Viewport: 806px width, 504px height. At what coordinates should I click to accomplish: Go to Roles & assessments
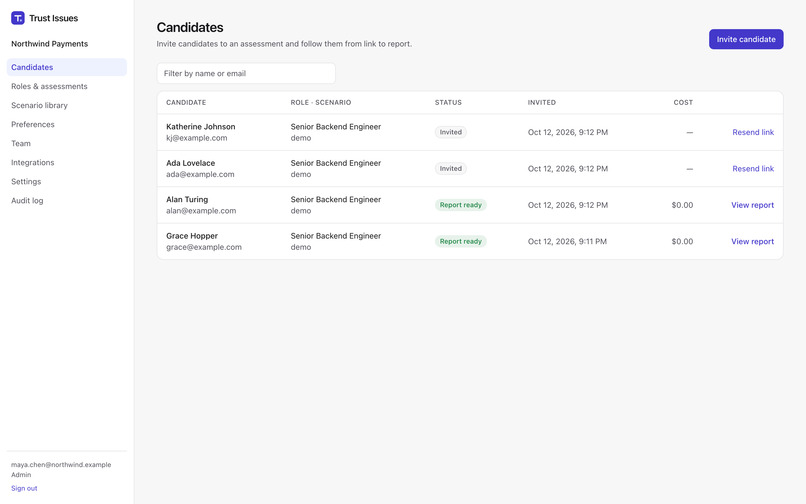49,86
